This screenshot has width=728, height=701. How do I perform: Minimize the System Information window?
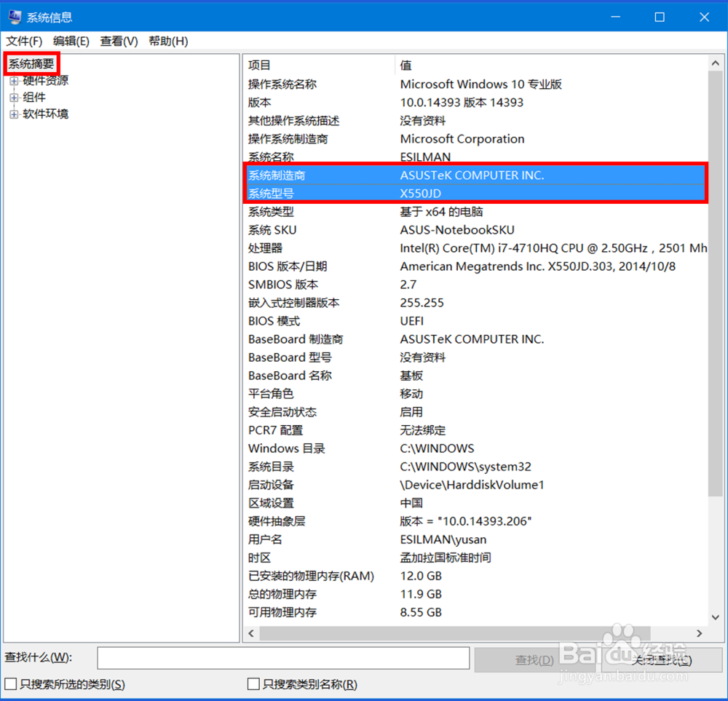616,17
